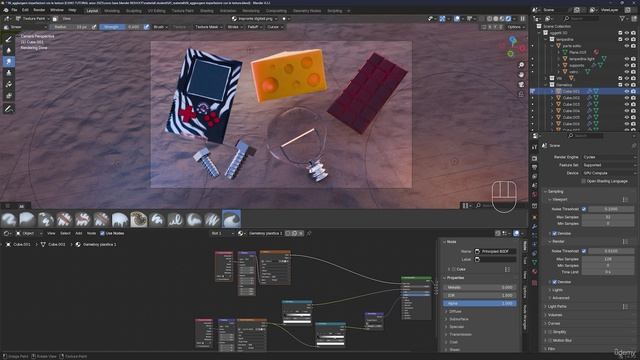The width and height of the screenshot is (640, 360).
Task: Open the Render menu
Action: [x=39, y=10]
